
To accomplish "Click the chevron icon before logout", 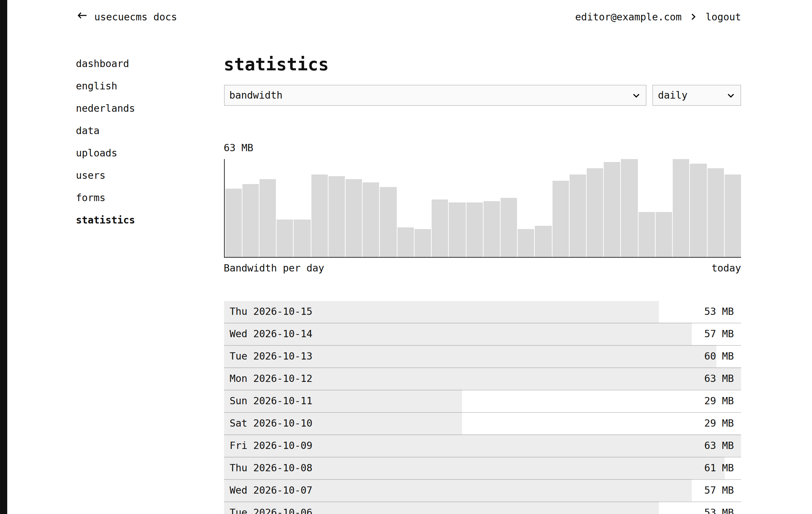I will (x=693, y=16).
